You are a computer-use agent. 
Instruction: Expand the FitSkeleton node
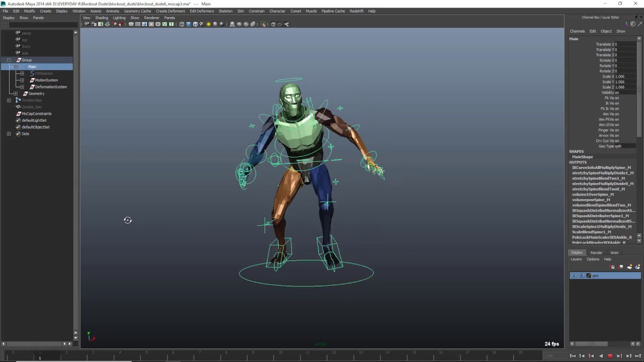22,73
